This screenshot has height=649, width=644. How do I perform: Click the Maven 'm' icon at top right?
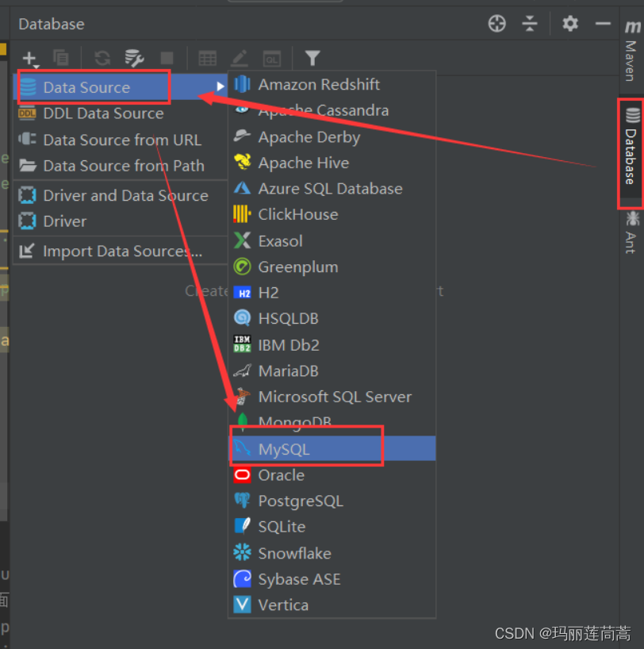(x=632, y=26)
